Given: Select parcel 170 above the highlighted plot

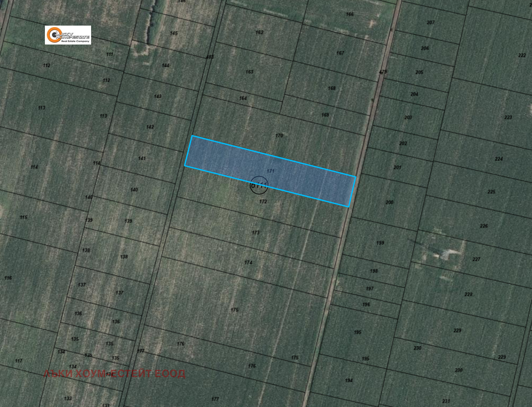Looking at the screenshot, I should [x=279, y=136].
